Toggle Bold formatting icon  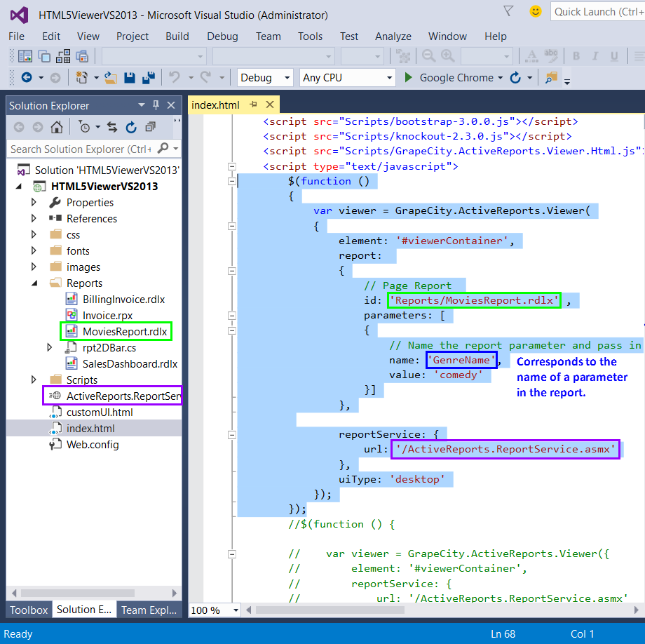point(576,56)
